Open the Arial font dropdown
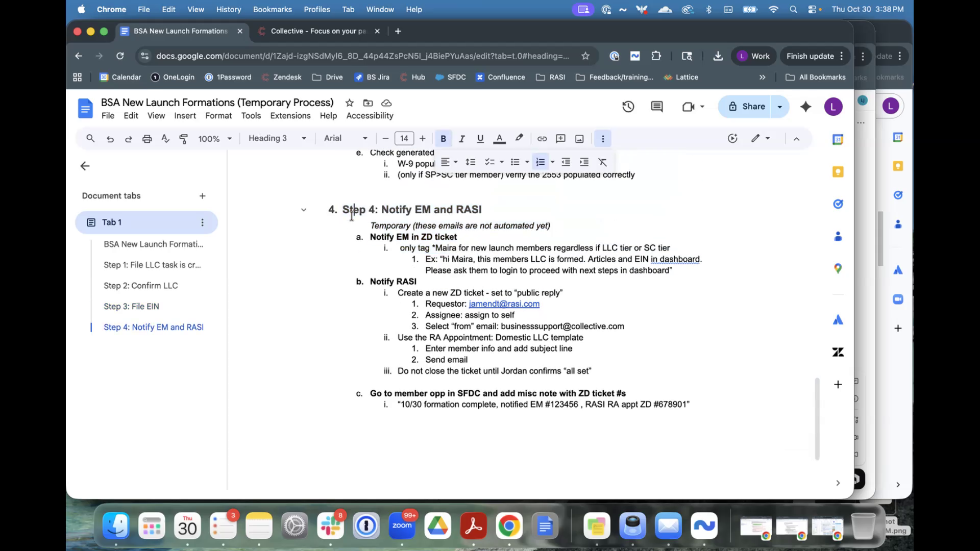 point(346,138)
